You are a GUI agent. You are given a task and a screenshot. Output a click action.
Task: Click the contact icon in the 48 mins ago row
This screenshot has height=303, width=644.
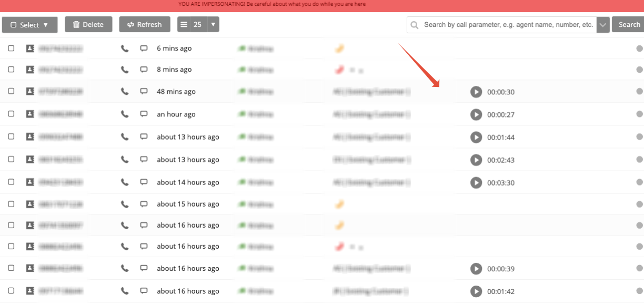29,91
